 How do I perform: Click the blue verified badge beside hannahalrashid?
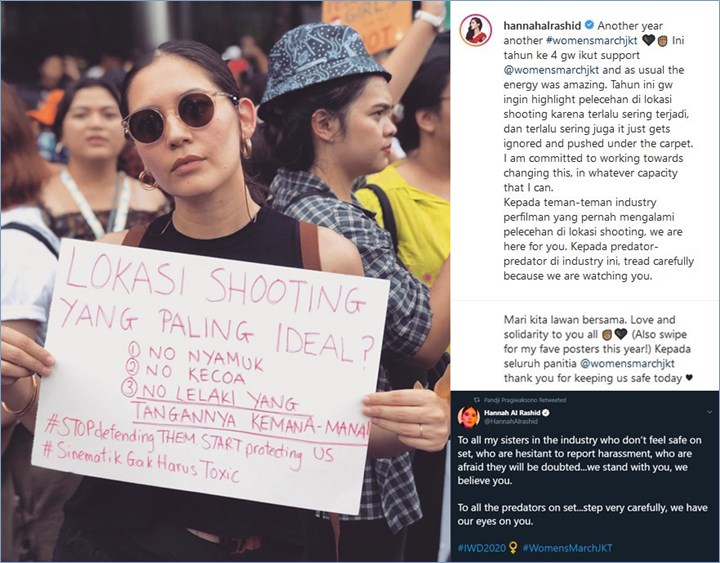[x=589, y=25]
